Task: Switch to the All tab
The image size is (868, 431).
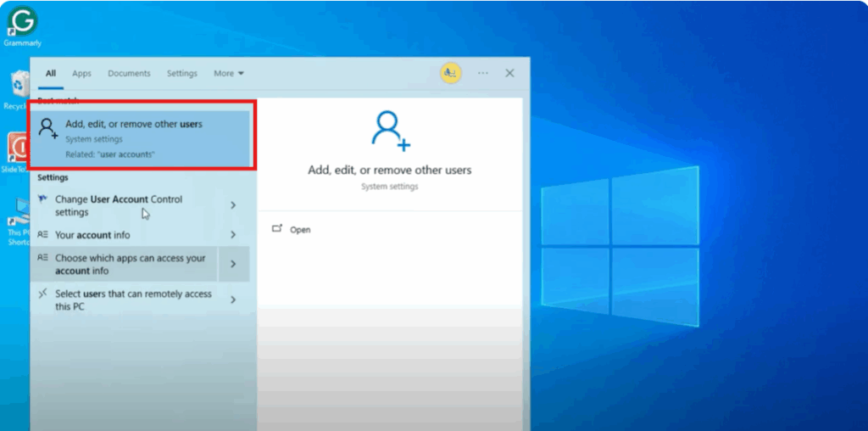Action: coord(51,74)
